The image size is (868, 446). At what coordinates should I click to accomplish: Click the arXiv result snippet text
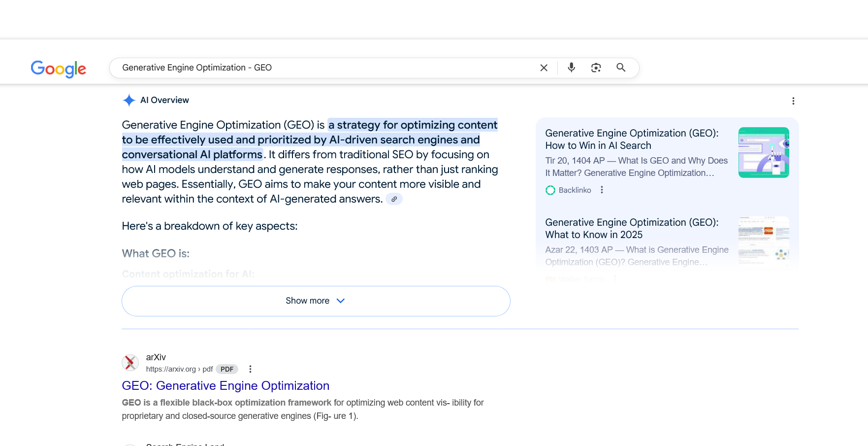click(303, 410)
